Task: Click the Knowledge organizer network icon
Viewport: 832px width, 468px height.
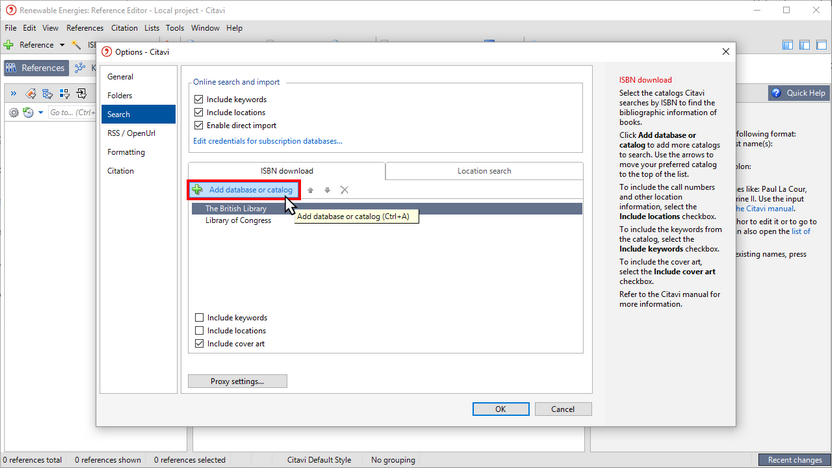Action: click(x=80, y=68)
